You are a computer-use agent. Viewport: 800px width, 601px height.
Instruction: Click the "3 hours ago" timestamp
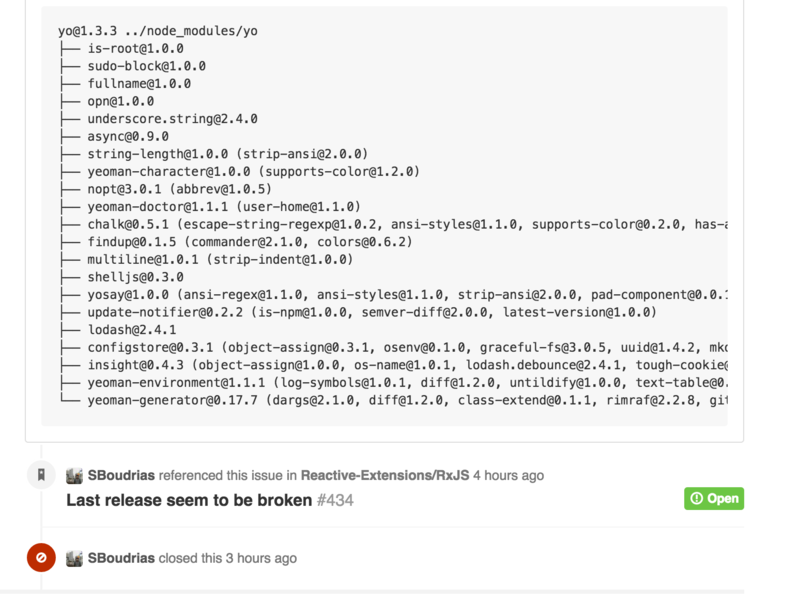pyautogui.click(x=261, y=558)
